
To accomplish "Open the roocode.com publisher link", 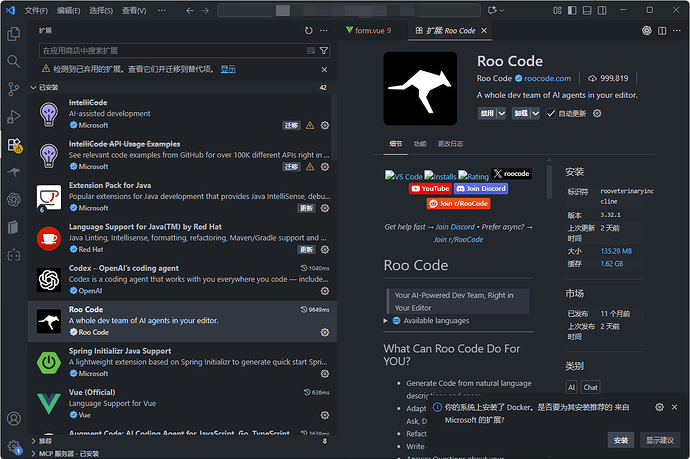I will click(547, 78).
